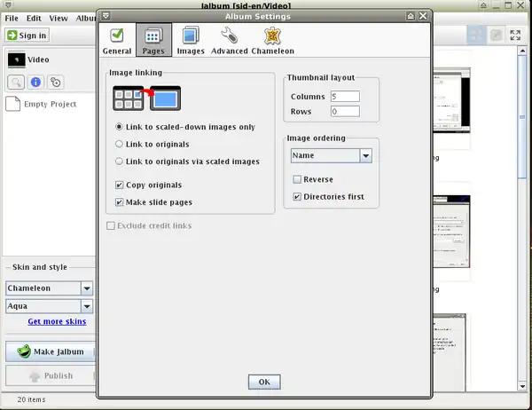Click the Video album thumbnail icon
The height and width of the screenshot is (410, 532).
click(x=16, y=59)
